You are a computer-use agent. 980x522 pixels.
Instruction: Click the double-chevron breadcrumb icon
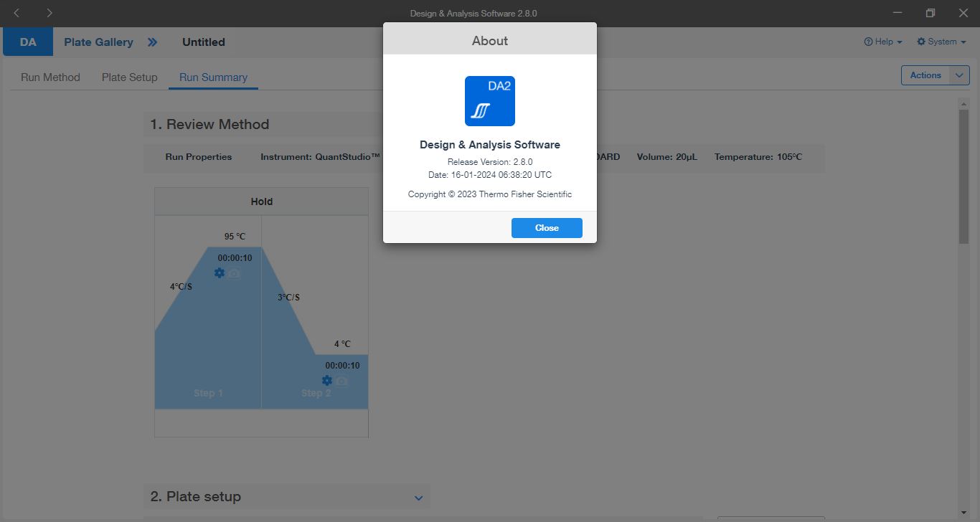pos(152,42)
